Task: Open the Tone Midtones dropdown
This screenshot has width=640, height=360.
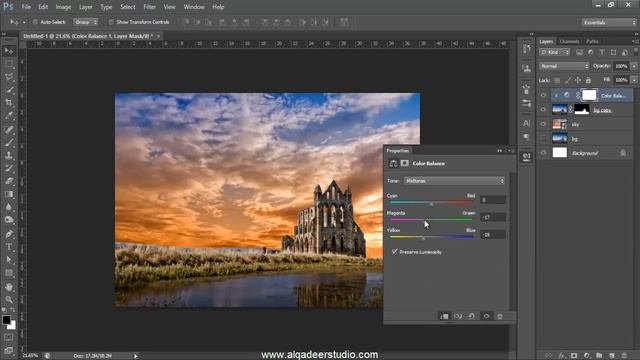Action: 454,181
